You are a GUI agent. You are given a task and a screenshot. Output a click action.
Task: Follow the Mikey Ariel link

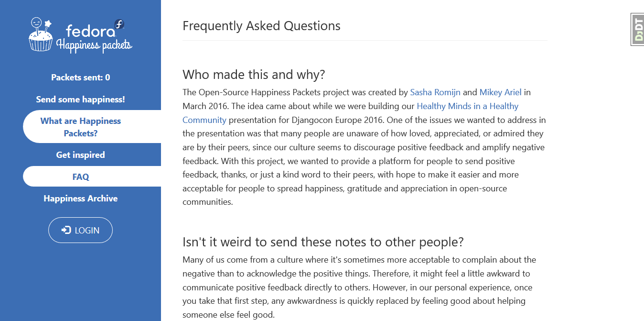(x=500, y=92)
